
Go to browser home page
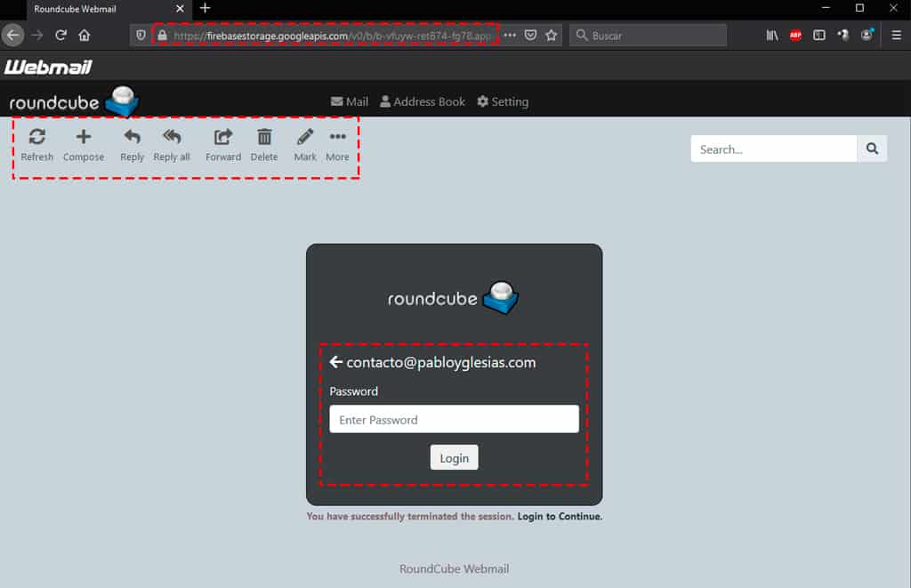coord(85,36)
